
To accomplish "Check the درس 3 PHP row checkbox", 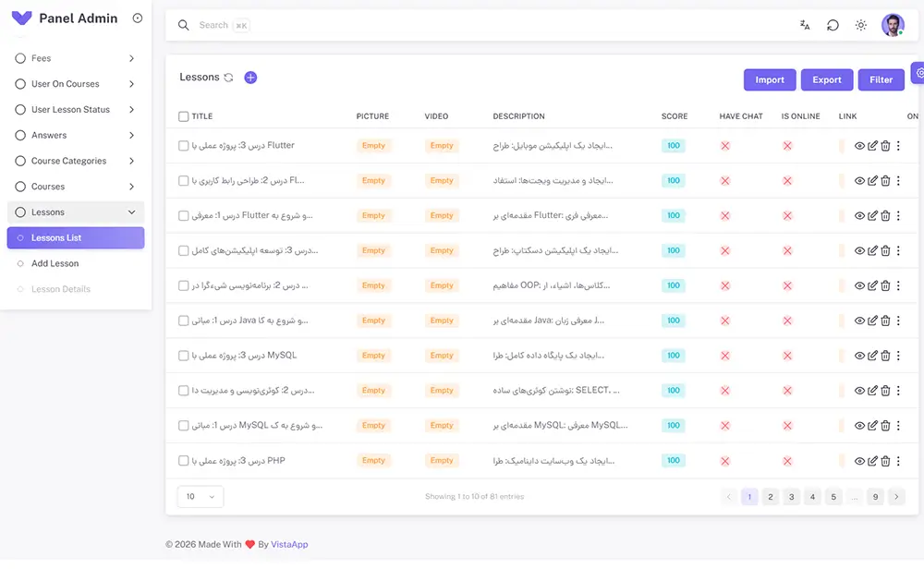I will tap(183, 461).
